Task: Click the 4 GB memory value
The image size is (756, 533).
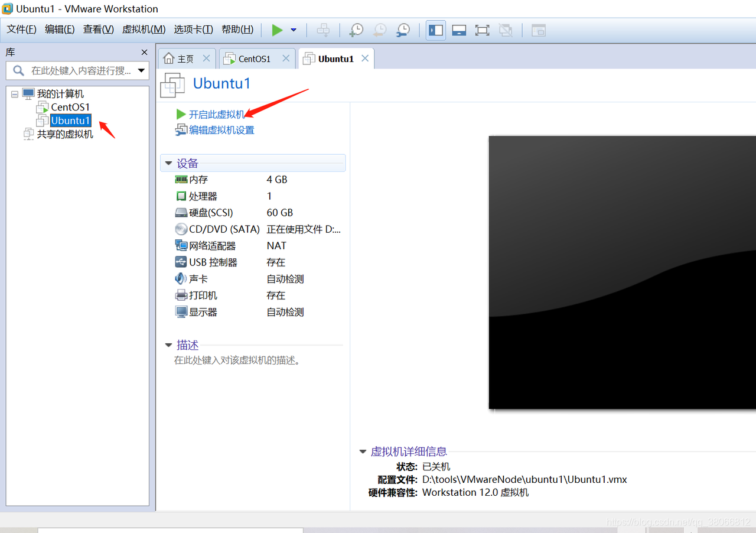Action: tap(277, 180)
